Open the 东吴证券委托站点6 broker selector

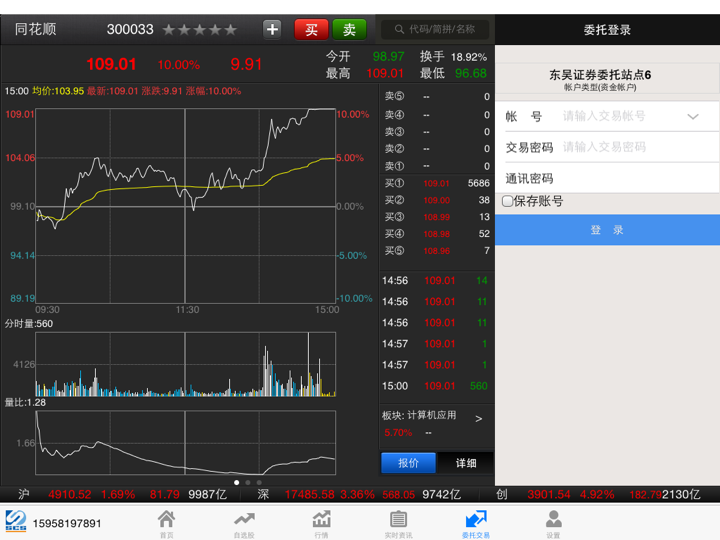[x=607, y=80]
